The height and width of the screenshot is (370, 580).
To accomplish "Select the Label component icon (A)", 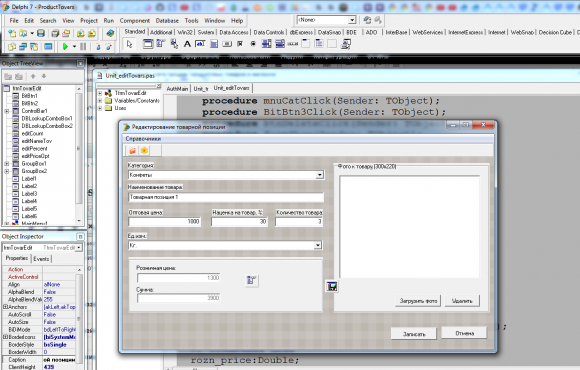I will click(187, 44).
